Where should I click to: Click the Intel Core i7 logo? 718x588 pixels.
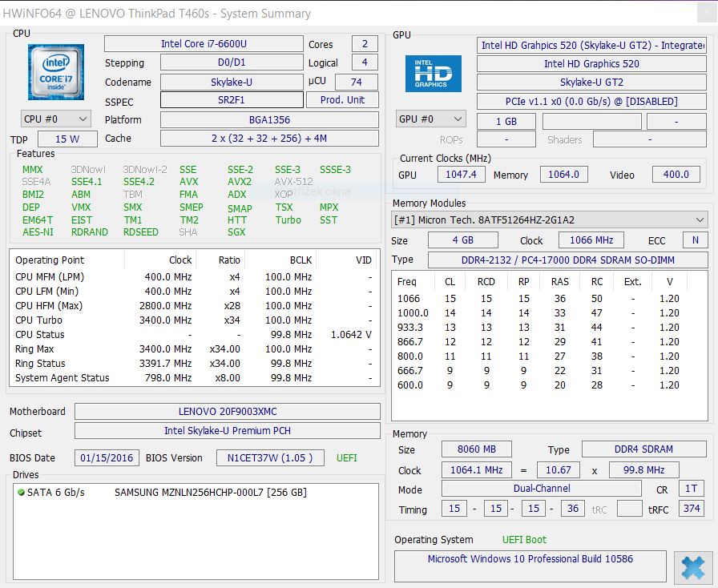coord(55,72)
